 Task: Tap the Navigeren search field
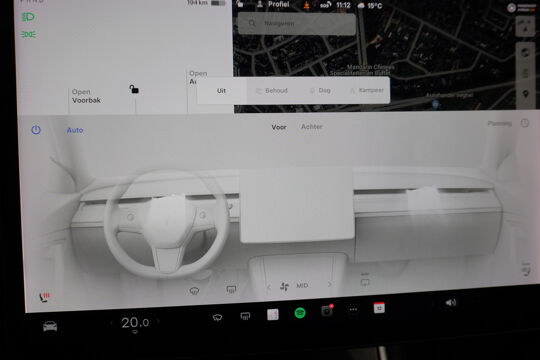[x=297, y=23]
